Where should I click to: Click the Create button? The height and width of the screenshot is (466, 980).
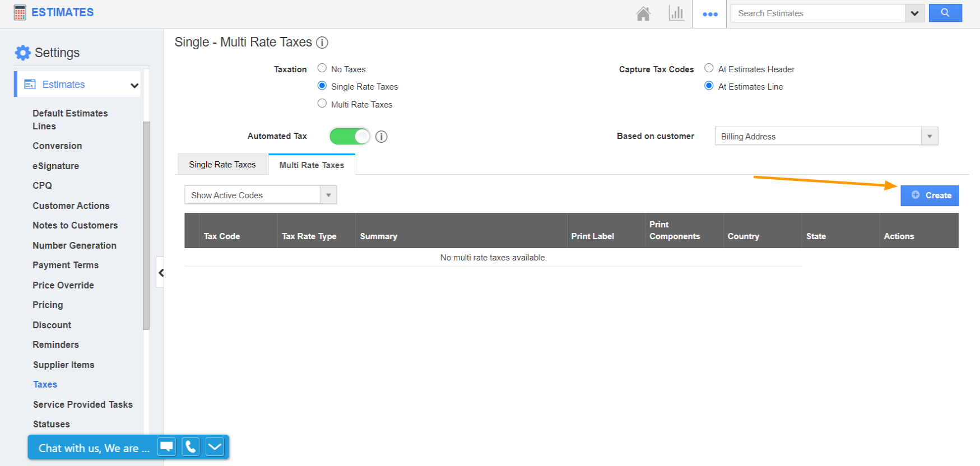point(930,195)
